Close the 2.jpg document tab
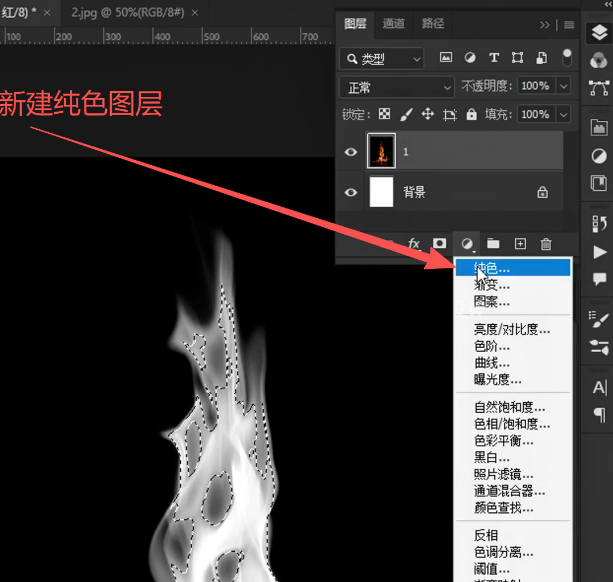 (195, 13)
